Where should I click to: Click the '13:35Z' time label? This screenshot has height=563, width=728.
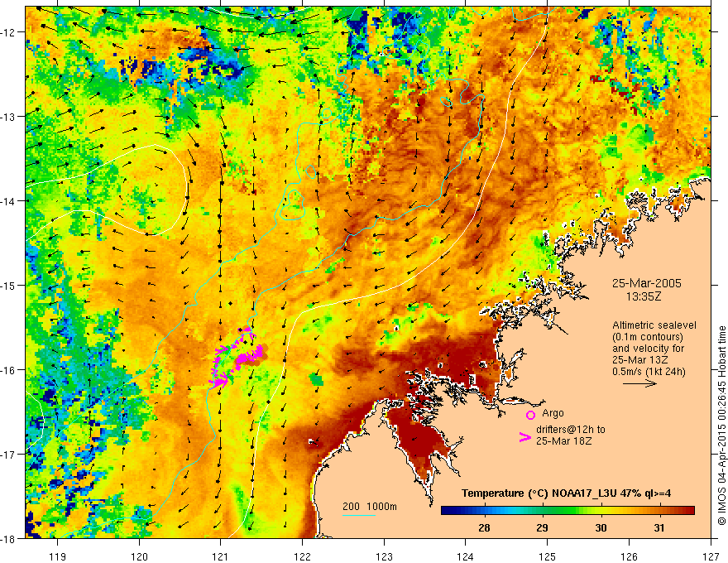(643, 296)
